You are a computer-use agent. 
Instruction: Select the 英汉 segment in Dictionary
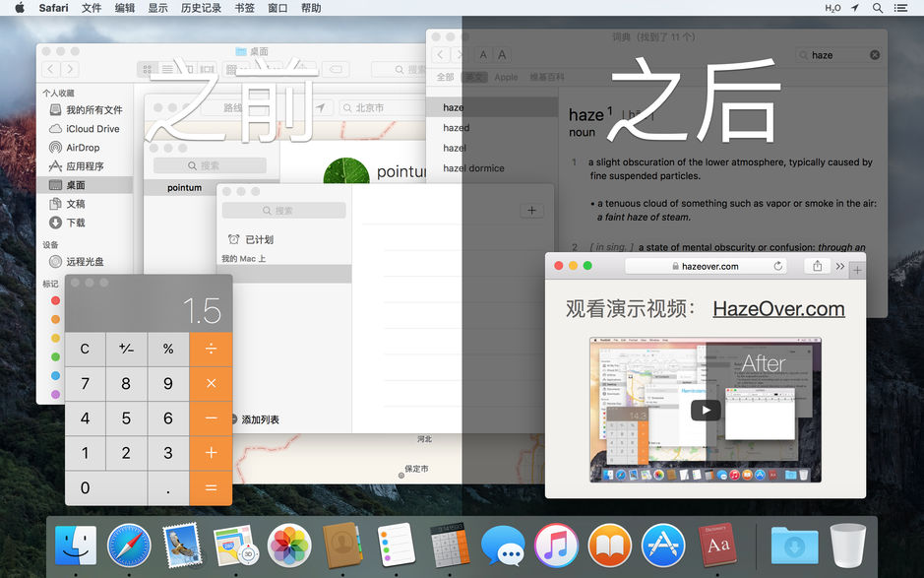475,77
